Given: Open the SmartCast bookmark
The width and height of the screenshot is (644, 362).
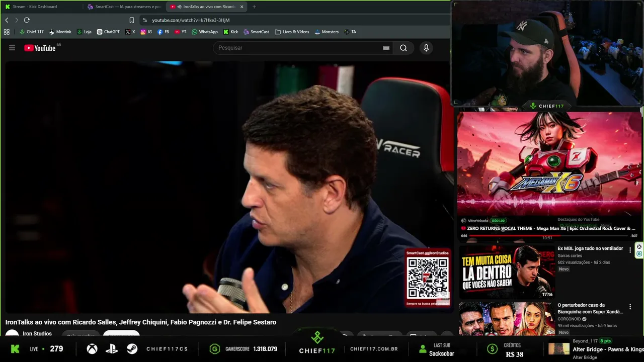Looking at the screenshot, I should click(256, 32).
